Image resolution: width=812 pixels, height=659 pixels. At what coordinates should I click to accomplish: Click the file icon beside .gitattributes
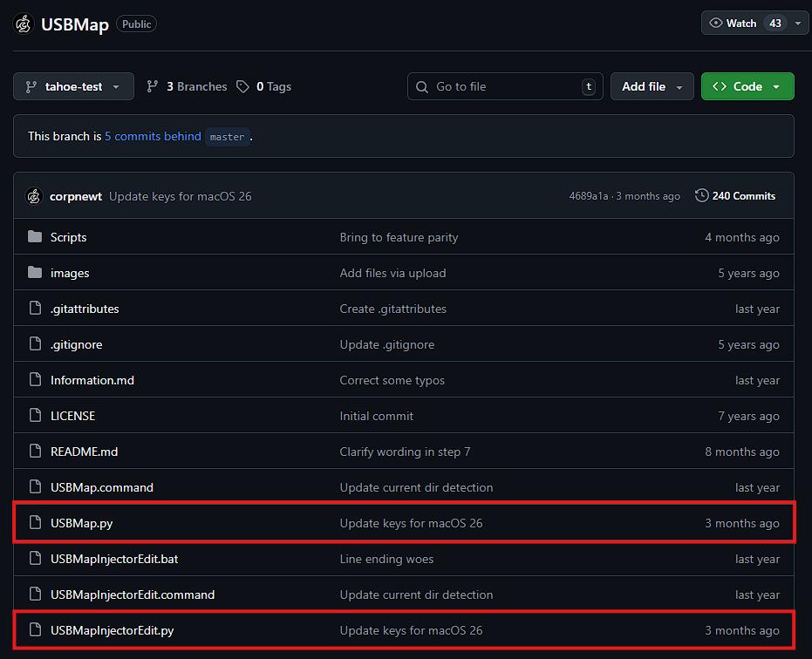[35, 308]
